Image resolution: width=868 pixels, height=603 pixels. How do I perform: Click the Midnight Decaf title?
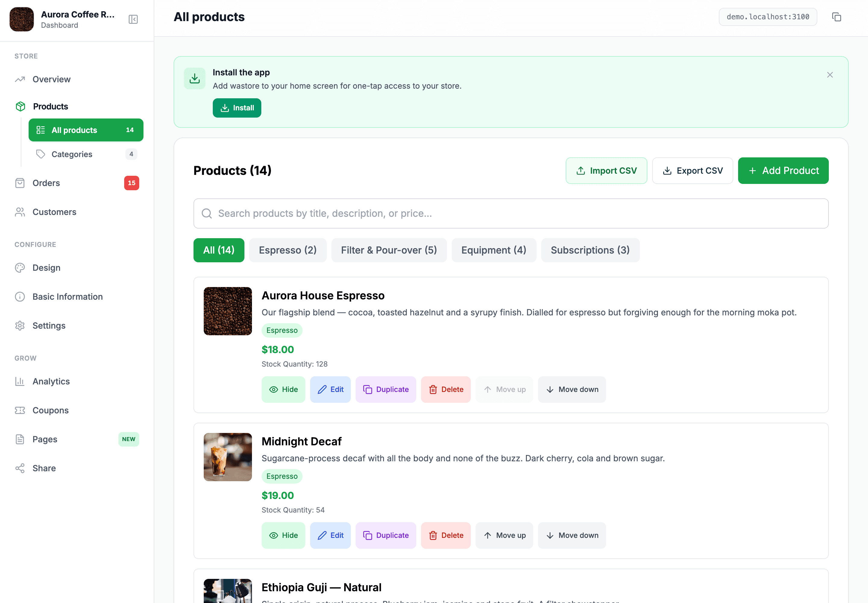point(301,441)
